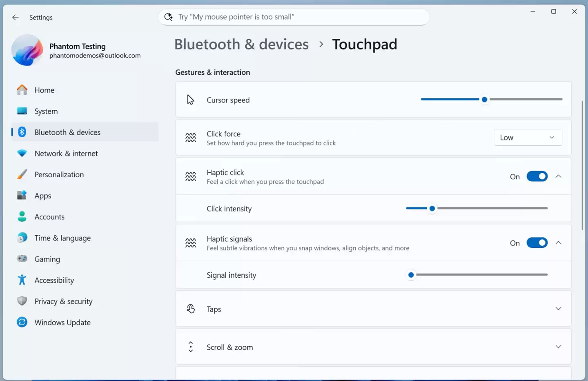Click the Settings search box
This screenshot has height=381, width=588.
click(x=294, y=17)
